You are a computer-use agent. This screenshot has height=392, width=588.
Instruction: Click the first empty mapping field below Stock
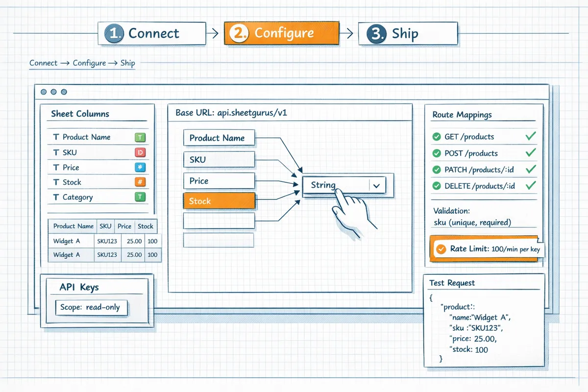coord(219,221)
